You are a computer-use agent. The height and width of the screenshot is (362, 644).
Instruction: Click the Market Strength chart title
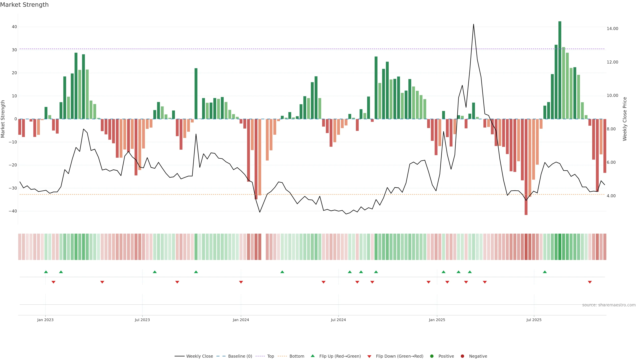coord(24,5)
